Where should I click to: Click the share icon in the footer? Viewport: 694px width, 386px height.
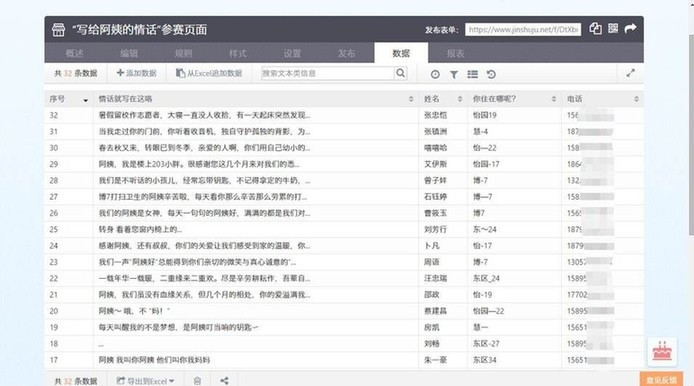pos(224,381)
